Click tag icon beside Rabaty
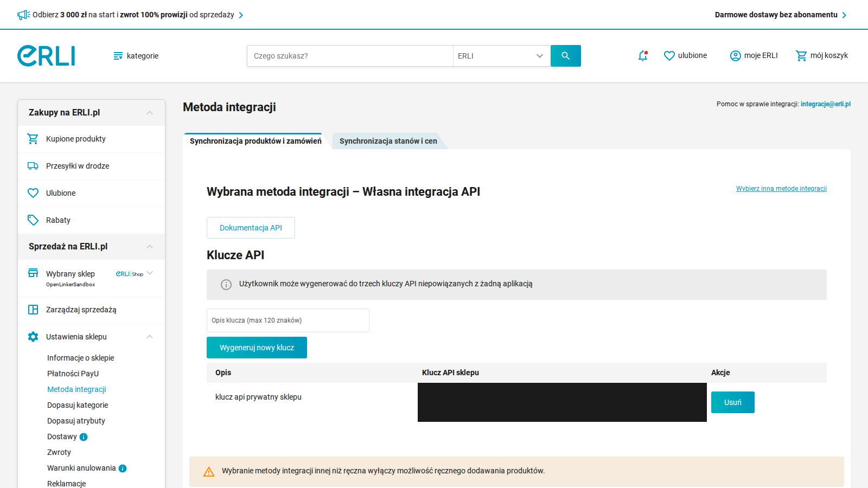Image resolution: width=868 pixels, height=488 pixels. coord(33,220)
